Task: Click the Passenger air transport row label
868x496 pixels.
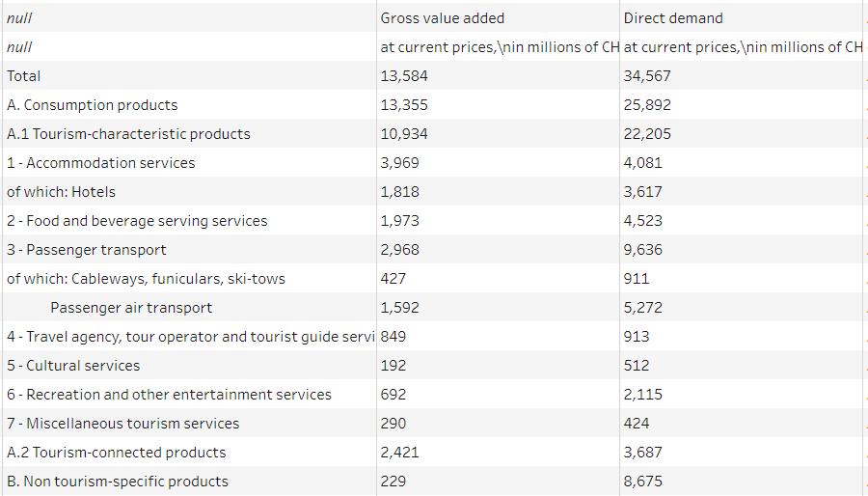Action: [131, 308]
